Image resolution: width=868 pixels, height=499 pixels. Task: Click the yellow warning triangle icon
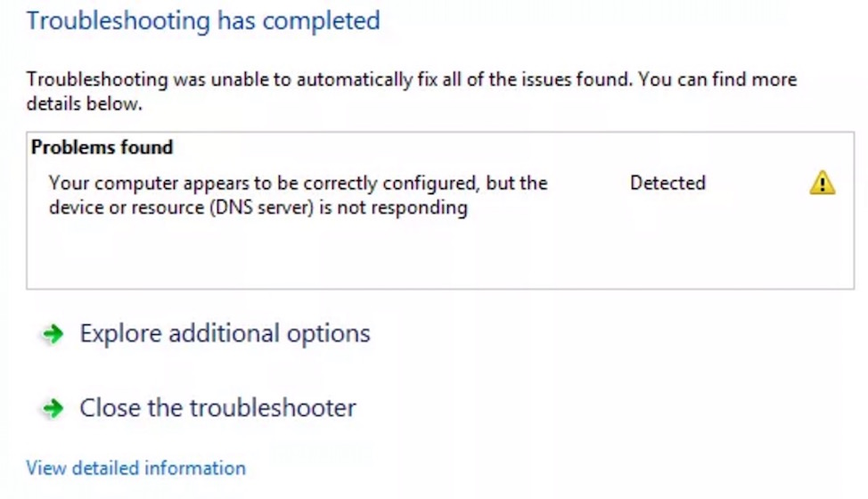coord(822,183)
